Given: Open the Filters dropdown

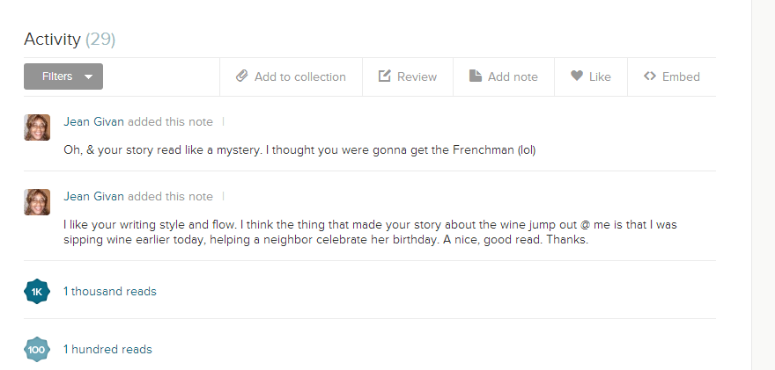Looking at the screenshot, I should point(63,77).
